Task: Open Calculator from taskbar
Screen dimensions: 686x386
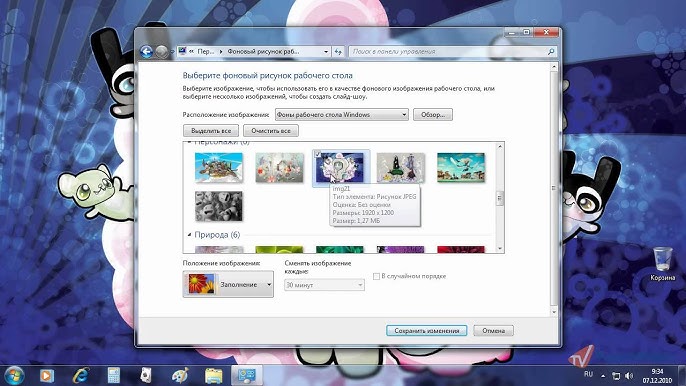Action: [114, 375]
